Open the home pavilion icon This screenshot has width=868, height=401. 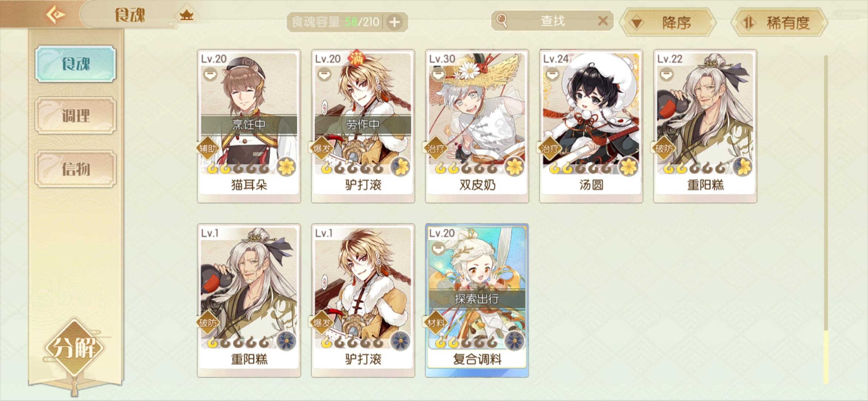coord(186,15)
